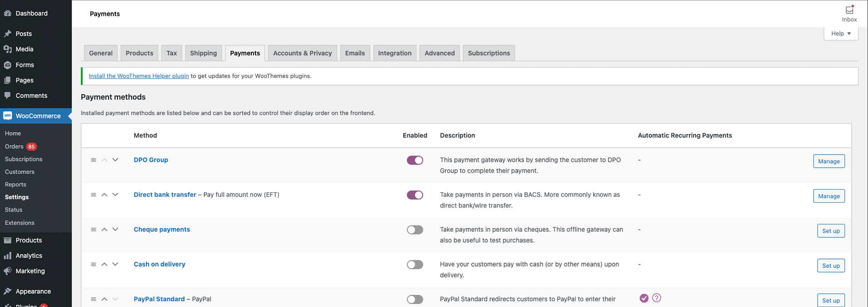This screenshot has height=307, width=868.
Task: Select the Payments tab
Action: coord(245,53)
